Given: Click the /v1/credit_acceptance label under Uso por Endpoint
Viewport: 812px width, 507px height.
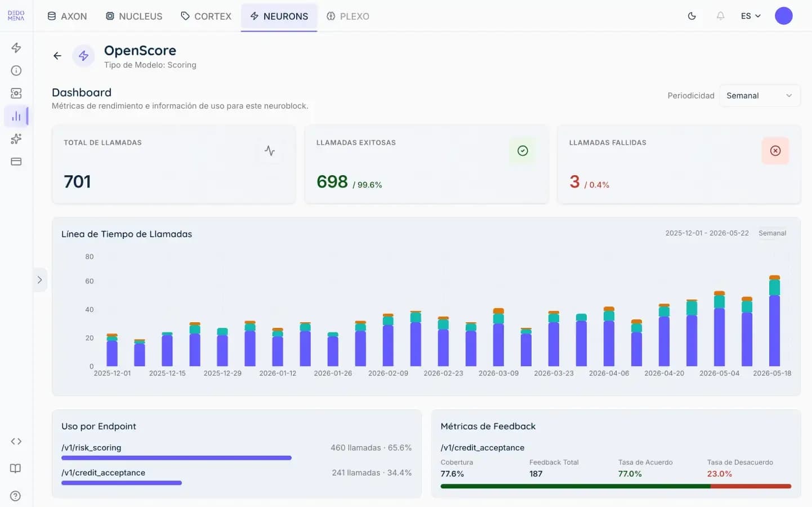Looking at the screenshot, I should 103,473.
